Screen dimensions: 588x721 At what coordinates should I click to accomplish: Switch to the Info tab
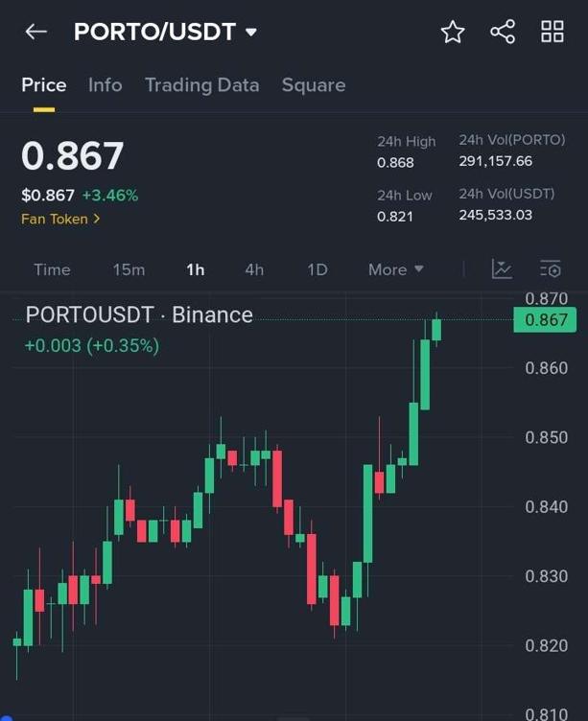coord(105,84)
